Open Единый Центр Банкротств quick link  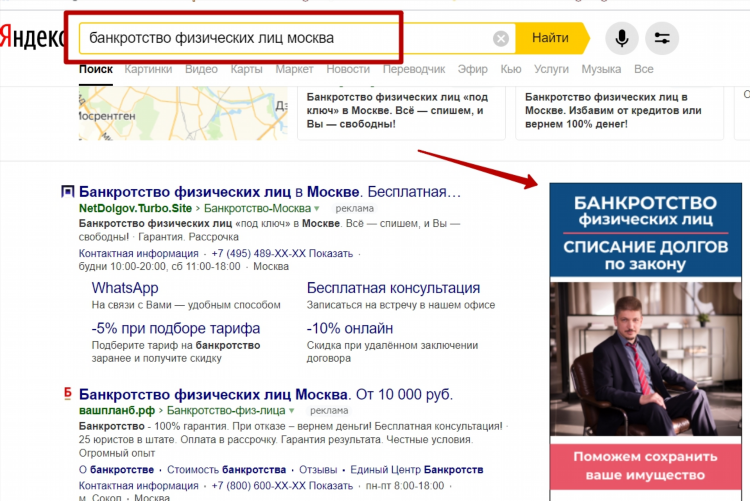click(x=417, y=470)
